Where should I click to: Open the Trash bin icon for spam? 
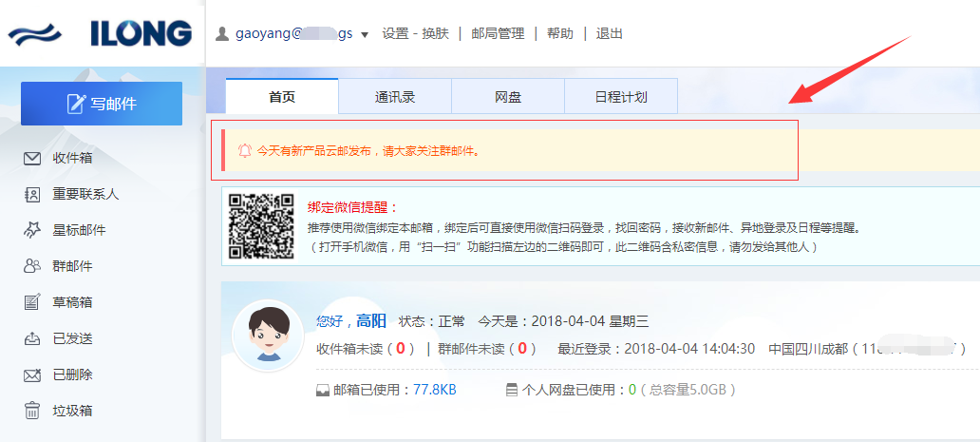coord(32,411)
